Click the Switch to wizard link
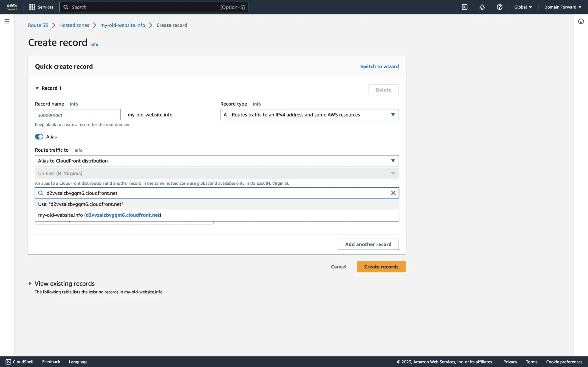Viewport: 588px width, 367px height. (379, 66)
